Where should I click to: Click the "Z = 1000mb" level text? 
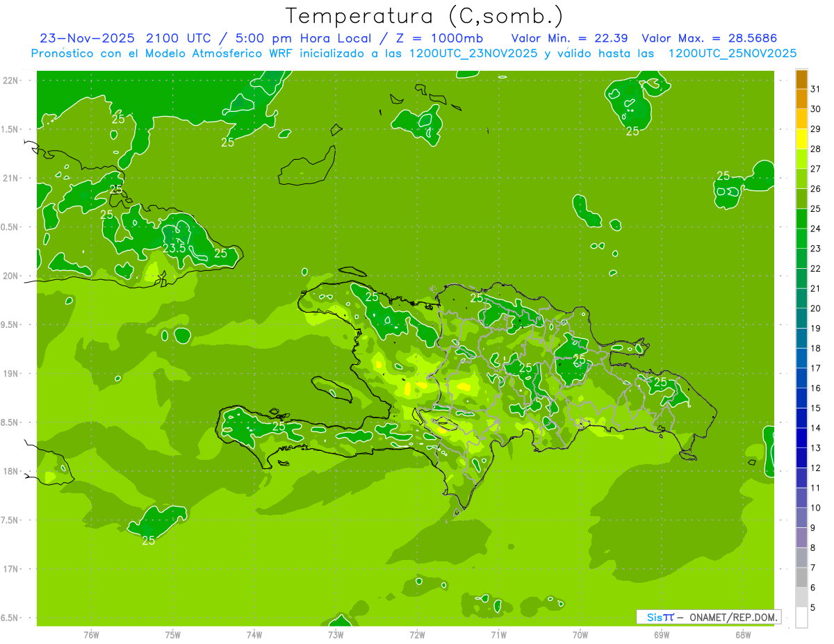pos(439,38)
